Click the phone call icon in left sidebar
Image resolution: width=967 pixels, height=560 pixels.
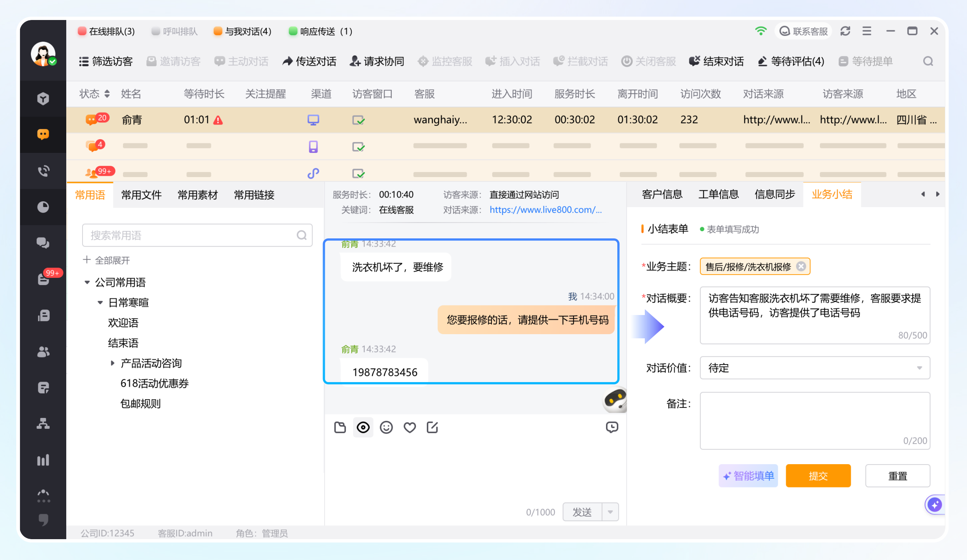[x=43, y=171]
